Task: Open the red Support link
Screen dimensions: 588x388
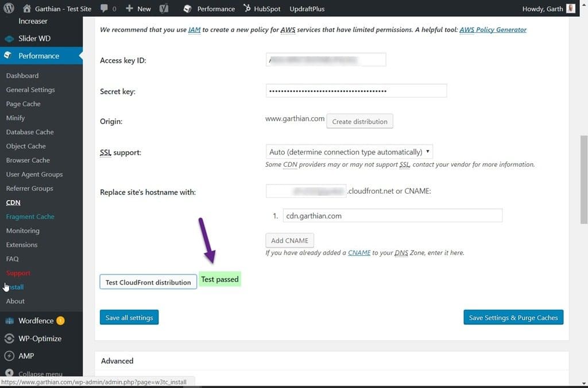Action: coord(18,273)
